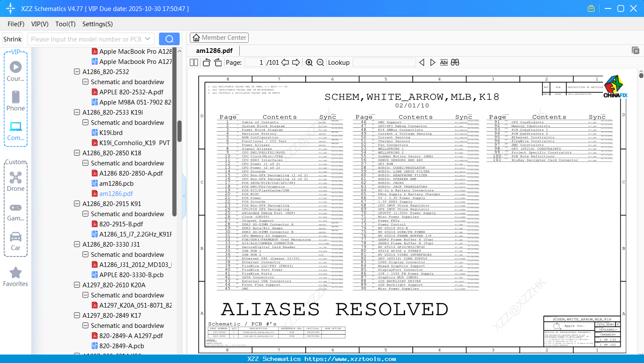This screenshot has height=363, width=644.
Task: Collapse Schematic and boardview under A1286_820-2850 K18
Action: point(85,163)
